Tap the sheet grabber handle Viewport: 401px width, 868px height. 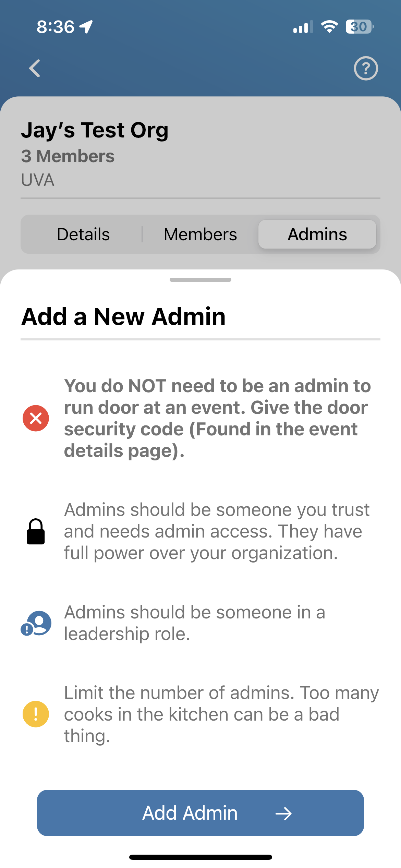[200, 280]
